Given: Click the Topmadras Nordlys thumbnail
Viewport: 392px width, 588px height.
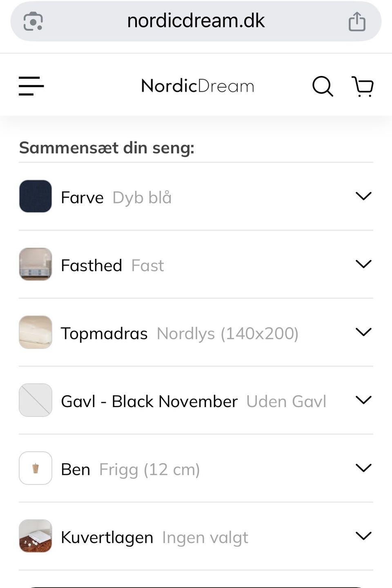Looking at the screenshot, I should (36, 332).
